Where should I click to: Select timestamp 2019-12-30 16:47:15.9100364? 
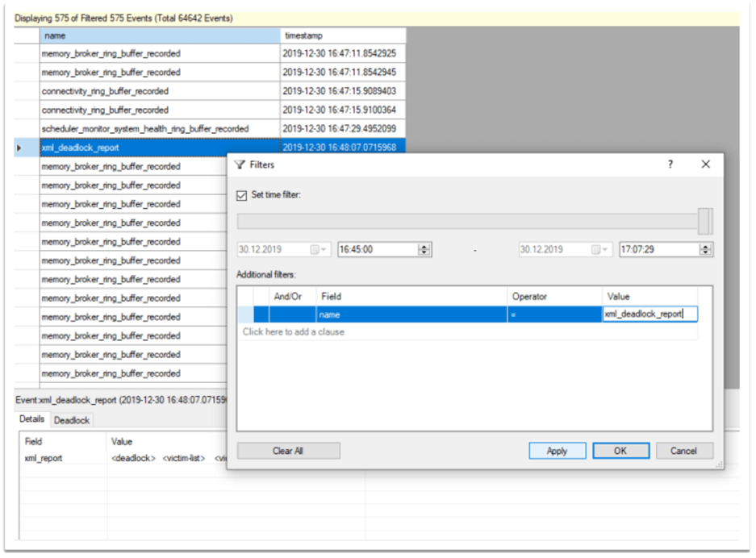[x=342, y=110]
